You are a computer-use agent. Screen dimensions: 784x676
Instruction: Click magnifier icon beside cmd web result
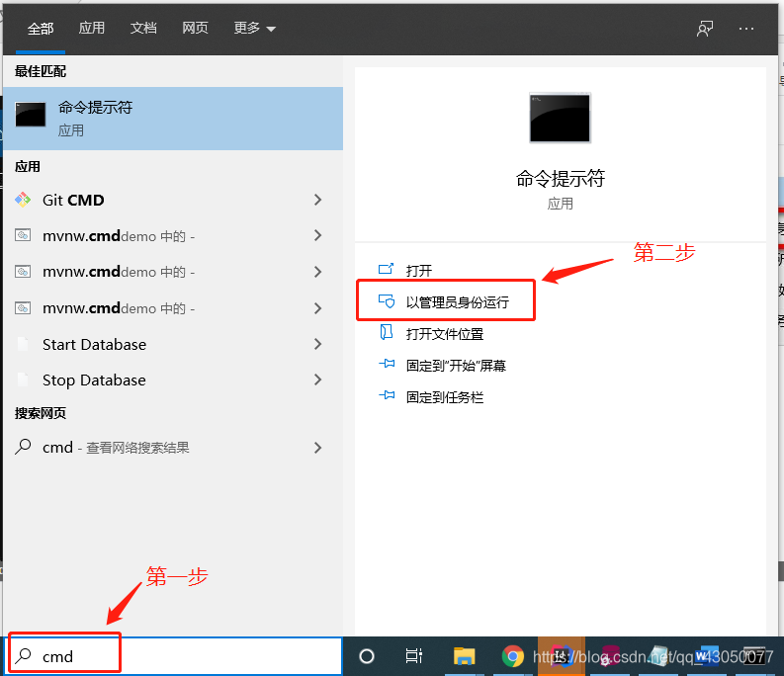point(23,447)
